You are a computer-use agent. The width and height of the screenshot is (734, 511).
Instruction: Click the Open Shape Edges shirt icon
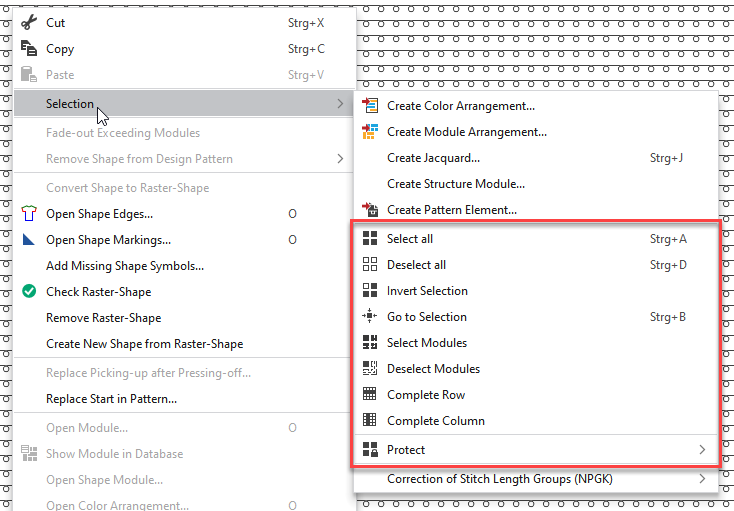29,213
